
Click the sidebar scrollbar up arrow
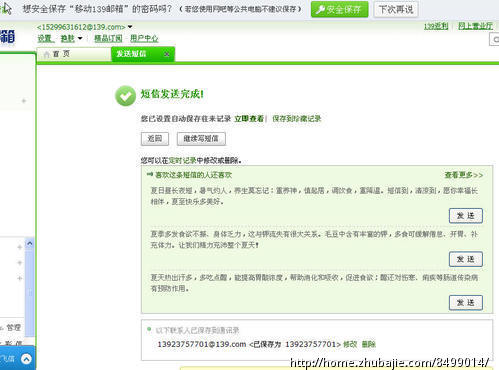30,244
